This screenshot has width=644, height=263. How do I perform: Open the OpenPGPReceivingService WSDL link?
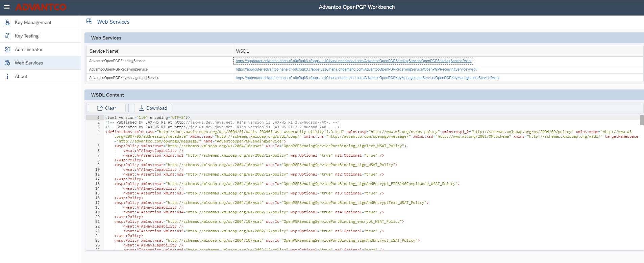(356, 69)
